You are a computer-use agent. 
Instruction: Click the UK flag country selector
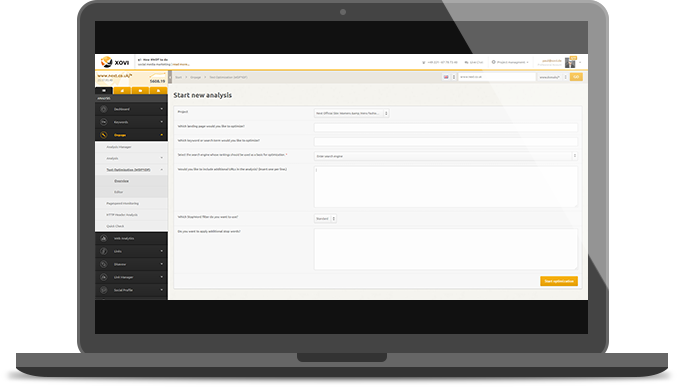pos(446,77)
